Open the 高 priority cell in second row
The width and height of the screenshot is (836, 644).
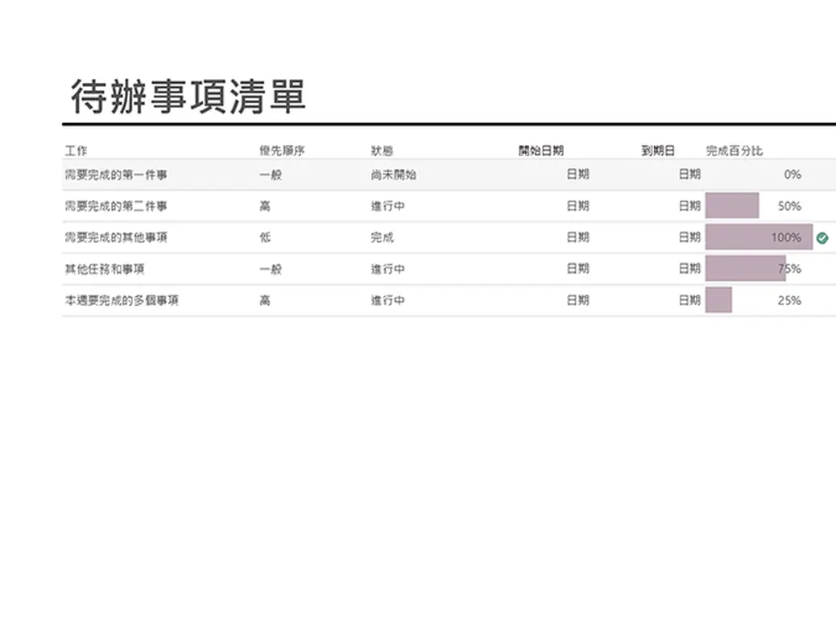pyautogui.click(x=266, y=205)
